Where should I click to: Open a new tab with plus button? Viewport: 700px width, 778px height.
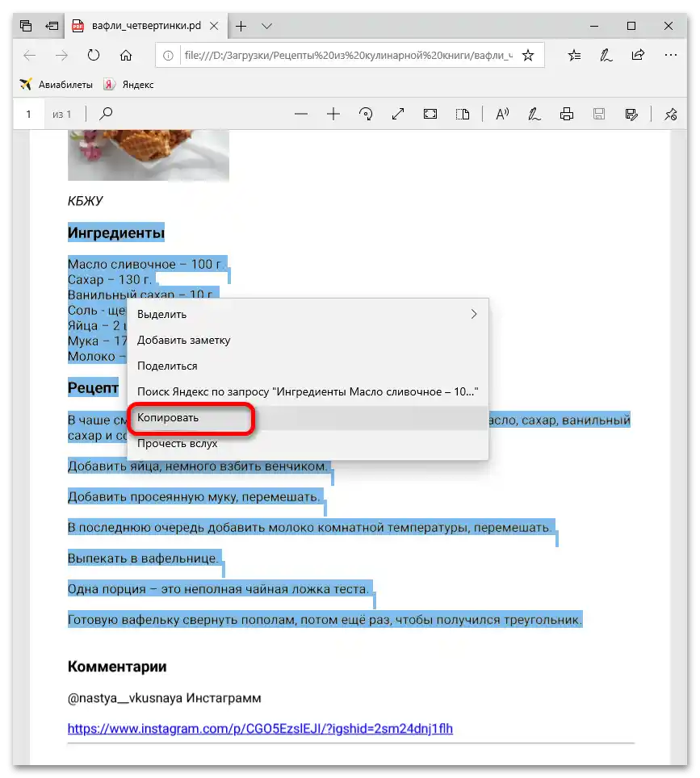[x=241, y=26]
